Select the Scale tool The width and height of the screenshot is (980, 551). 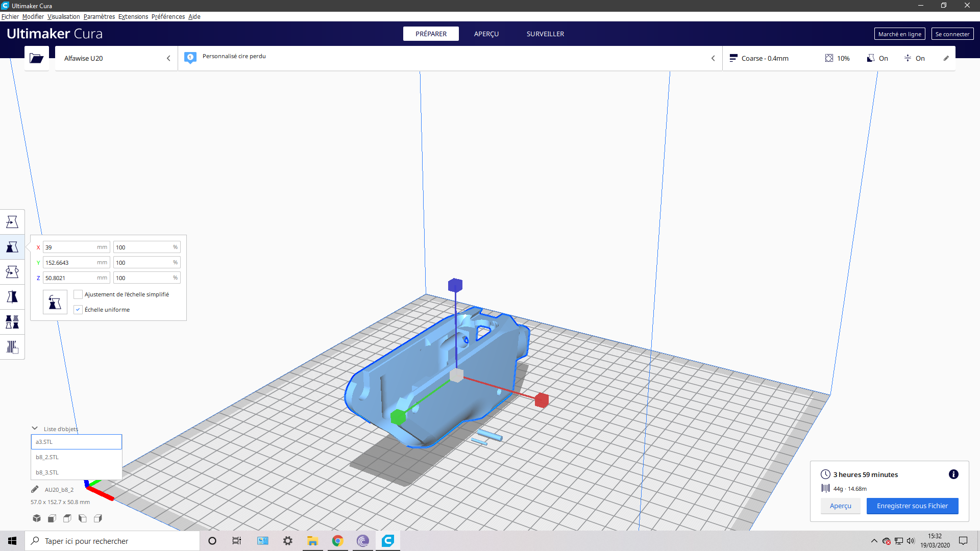point(12,247)
